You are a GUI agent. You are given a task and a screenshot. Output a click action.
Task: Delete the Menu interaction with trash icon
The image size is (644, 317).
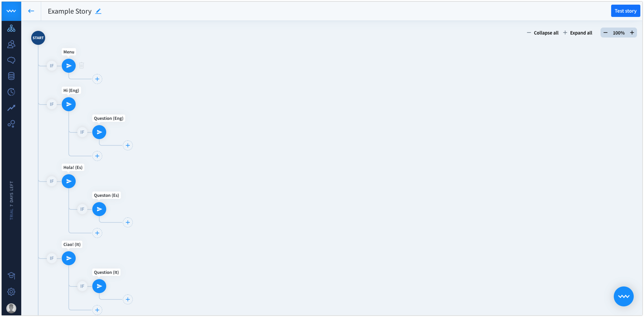(x=81, y=66)
